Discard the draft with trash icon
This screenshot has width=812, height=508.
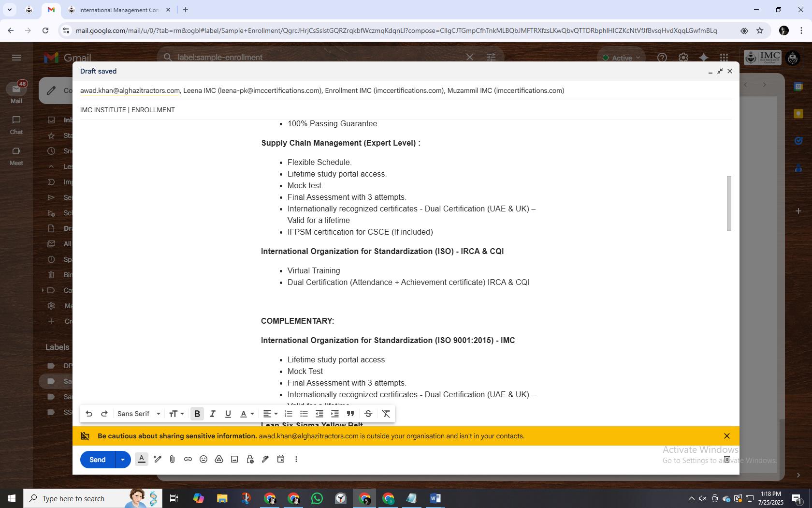tap(726, 459)
